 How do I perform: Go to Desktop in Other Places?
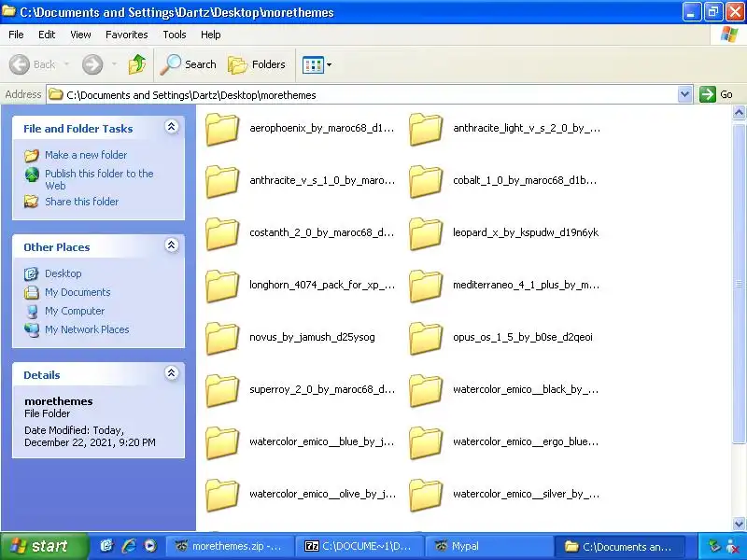(63, 273)
